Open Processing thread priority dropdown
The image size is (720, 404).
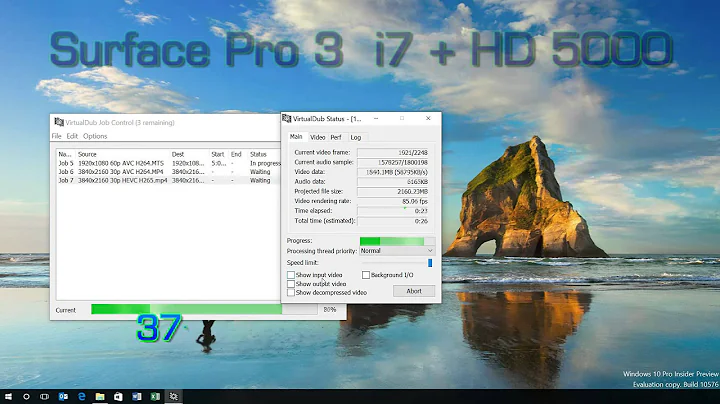point(397,251)
